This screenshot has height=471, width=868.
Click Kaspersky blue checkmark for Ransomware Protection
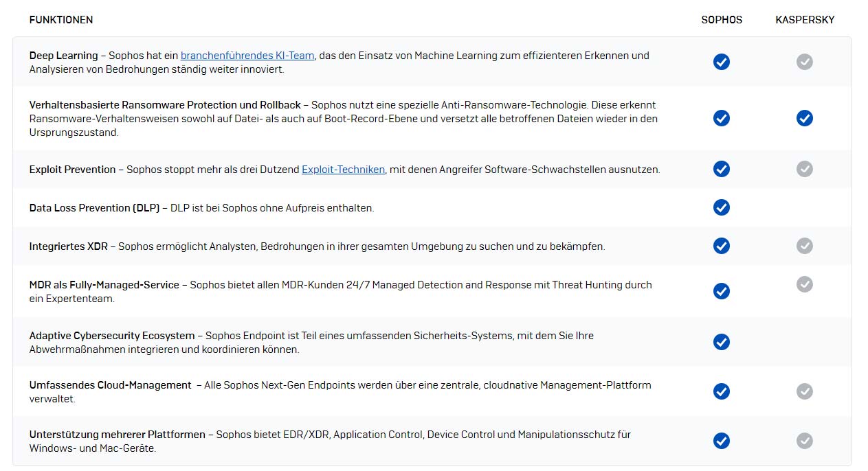(804, 118)
